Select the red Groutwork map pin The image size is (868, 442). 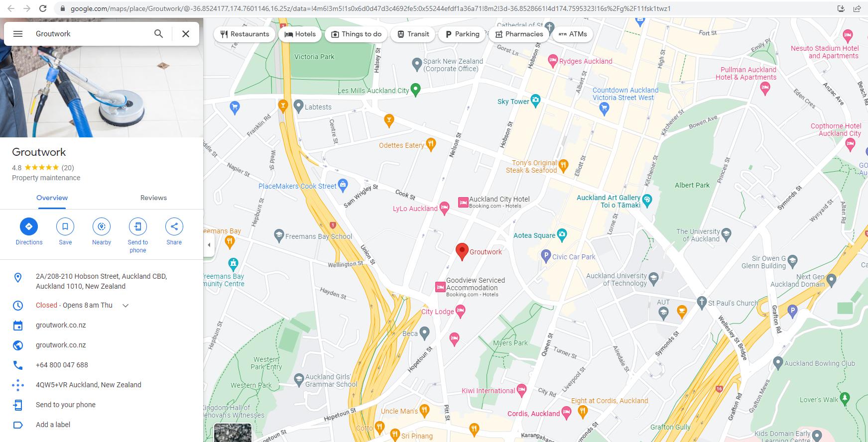pyautogui.click(x=462, y=252)
